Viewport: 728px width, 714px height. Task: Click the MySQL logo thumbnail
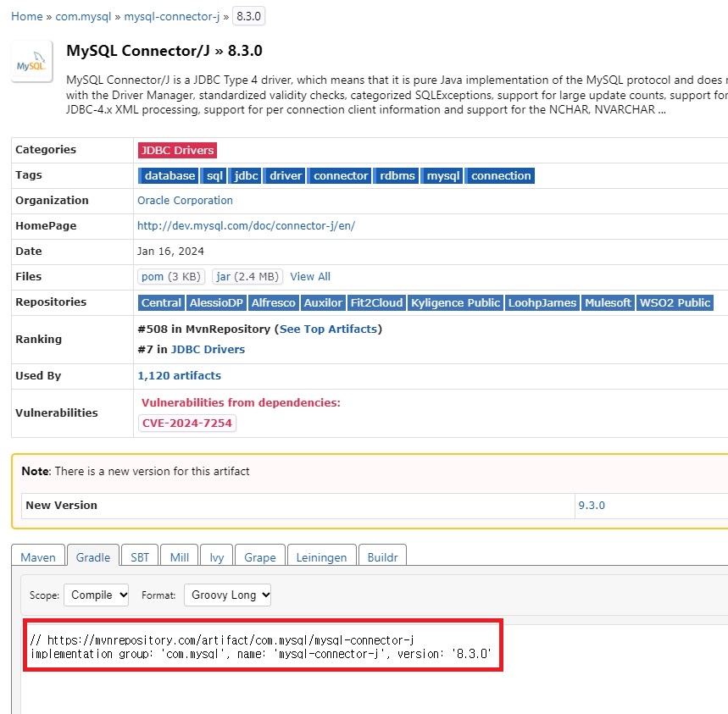[x=31, y=62]
